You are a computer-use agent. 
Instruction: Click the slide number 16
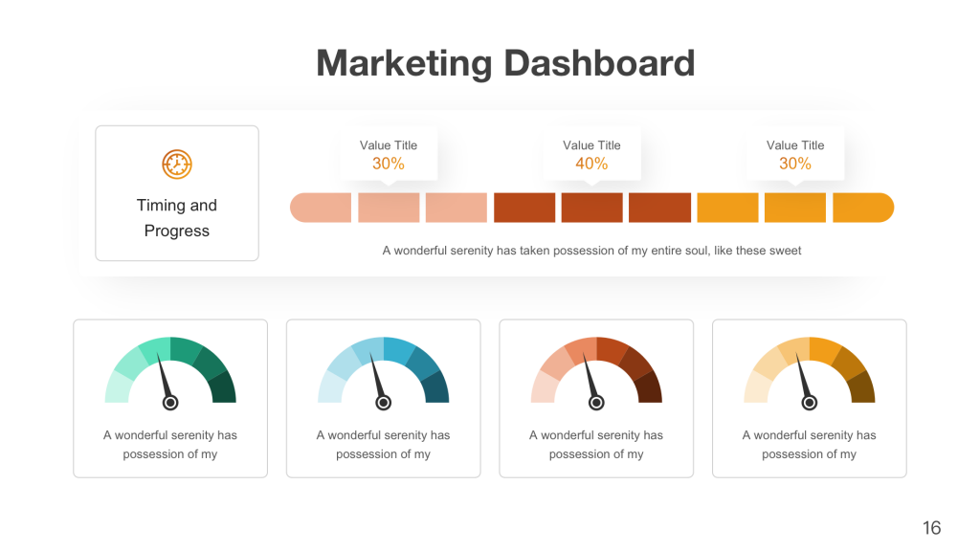tap(932, 528)
